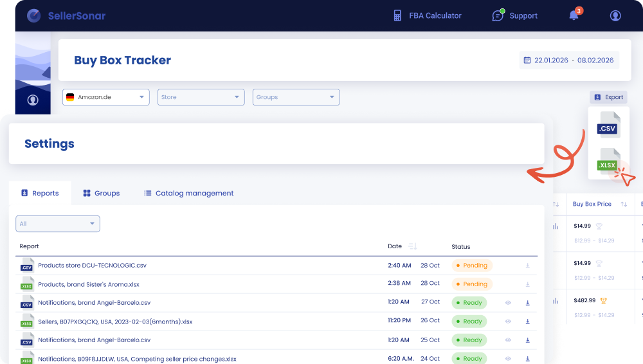Click Ready status of 26 Oct report
643x364 pixels.
click(469, 322)
